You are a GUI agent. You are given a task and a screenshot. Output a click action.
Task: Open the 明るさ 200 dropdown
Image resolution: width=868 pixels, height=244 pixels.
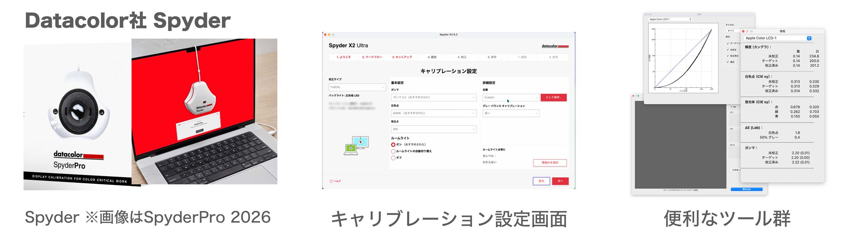point(434,129)
